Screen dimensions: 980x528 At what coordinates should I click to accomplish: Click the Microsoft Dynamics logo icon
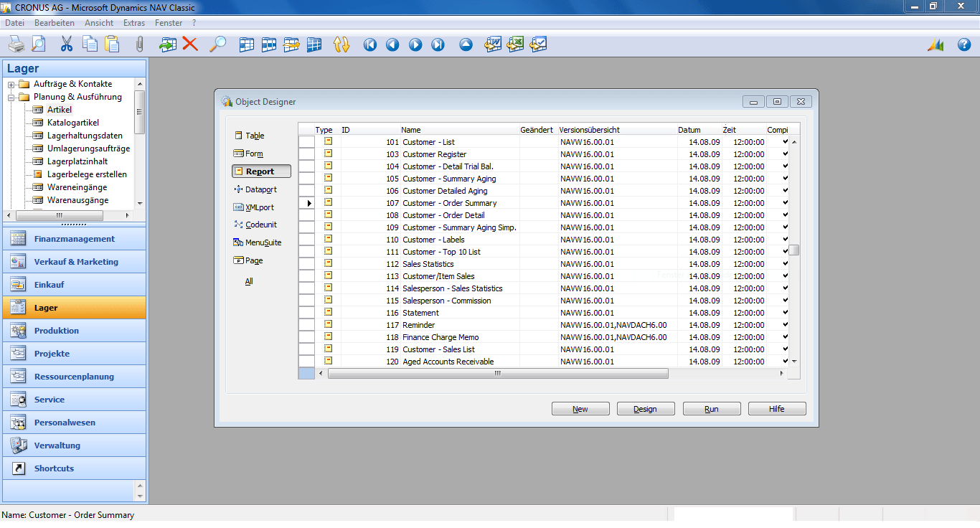coord(936,44)
